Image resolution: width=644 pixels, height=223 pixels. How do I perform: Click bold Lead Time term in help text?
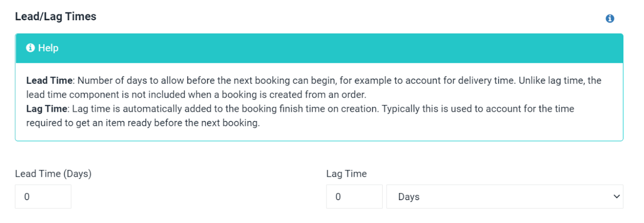tap(49, 81)
